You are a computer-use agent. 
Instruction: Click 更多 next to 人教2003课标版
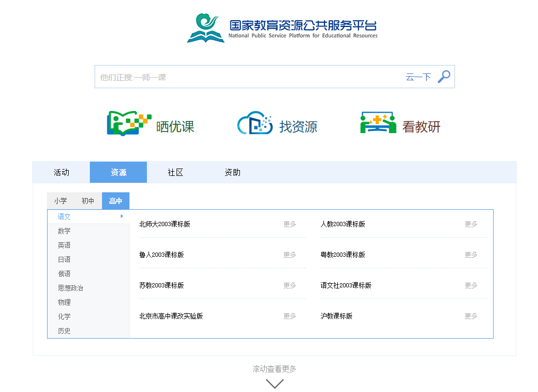[x=470, y=224]
